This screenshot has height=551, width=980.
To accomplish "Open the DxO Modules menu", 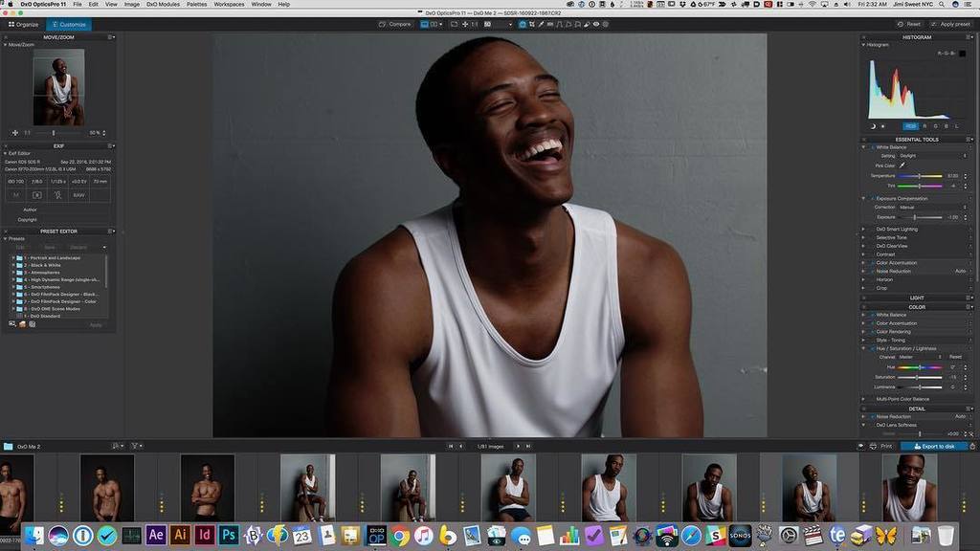I will pos(163,5).
